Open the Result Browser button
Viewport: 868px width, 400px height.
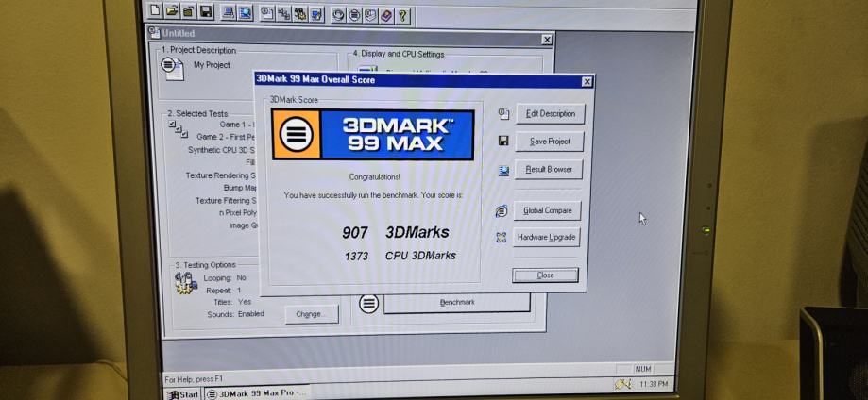tap(549, 169)
